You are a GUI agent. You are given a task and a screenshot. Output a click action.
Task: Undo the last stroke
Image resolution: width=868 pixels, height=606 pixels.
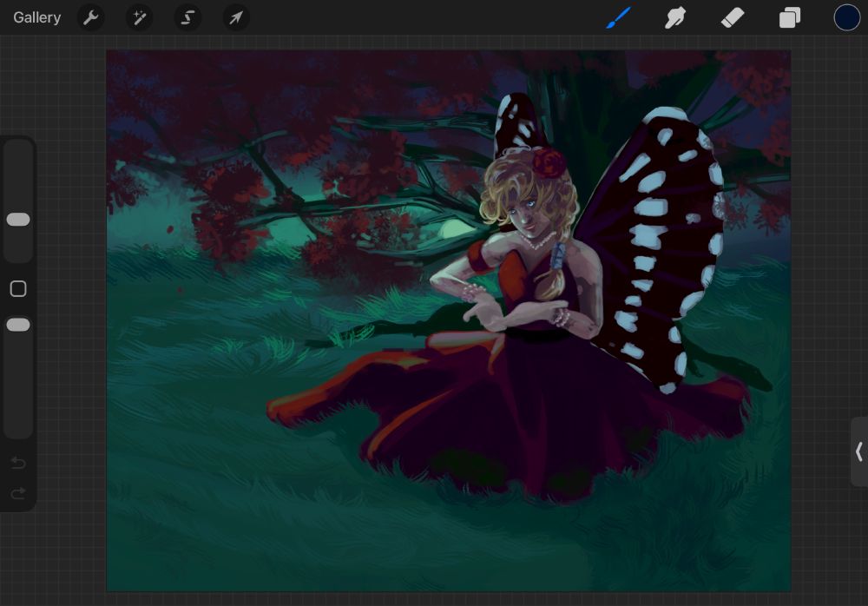[18, 463]
